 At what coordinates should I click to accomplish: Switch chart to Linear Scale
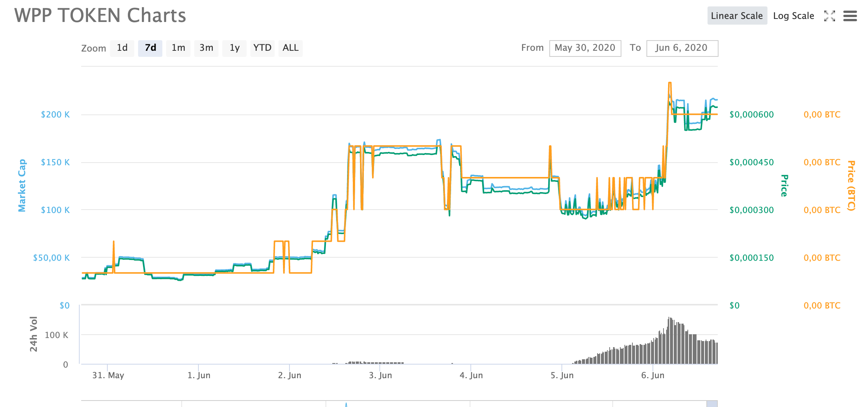[x=737, y=16]
